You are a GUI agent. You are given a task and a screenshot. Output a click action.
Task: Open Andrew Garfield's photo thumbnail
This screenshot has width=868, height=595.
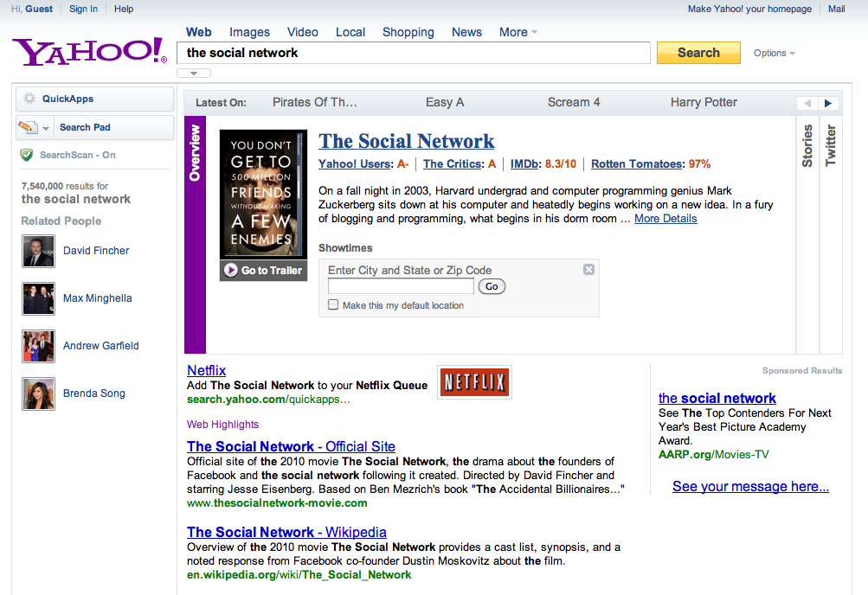pyautogui.click(x=38, y=346)
